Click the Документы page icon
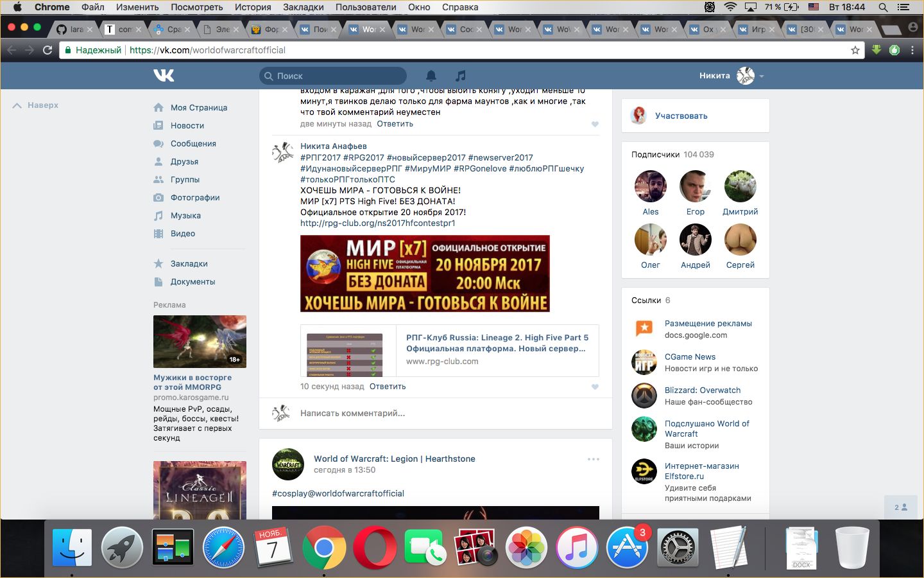924x578 pixels. point(158,282)
